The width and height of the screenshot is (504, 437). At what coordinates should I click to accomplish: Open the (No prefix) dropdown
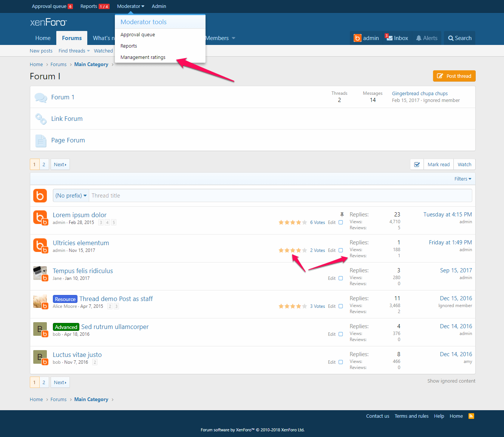pyautogui.click(x=71, y=196)
